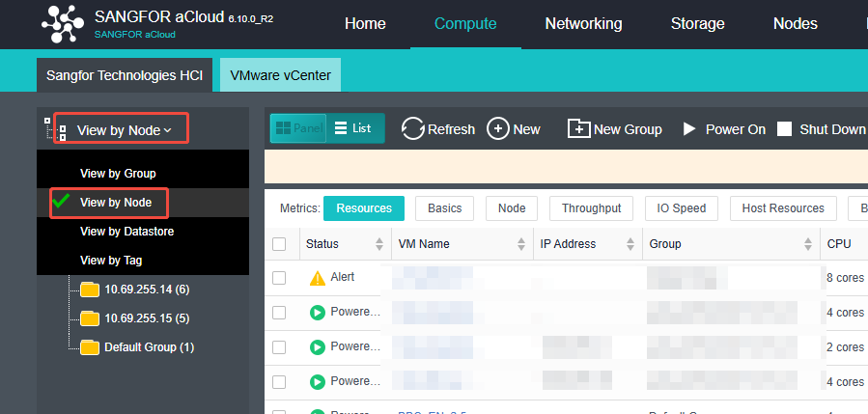Select the Default Group (1) tree node
868x414 pixels.
pos(149,347)
